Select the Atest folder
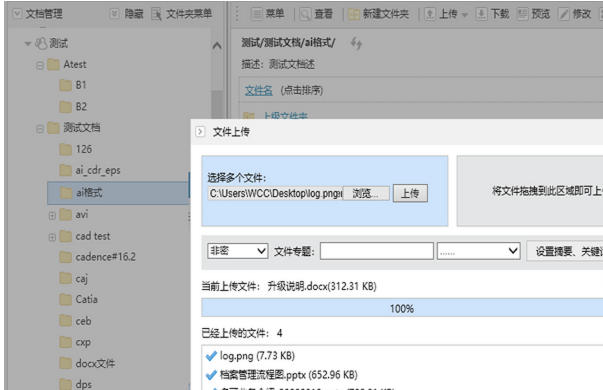The height and width of the screenshot is (390, 603). (x=67, y=64)
